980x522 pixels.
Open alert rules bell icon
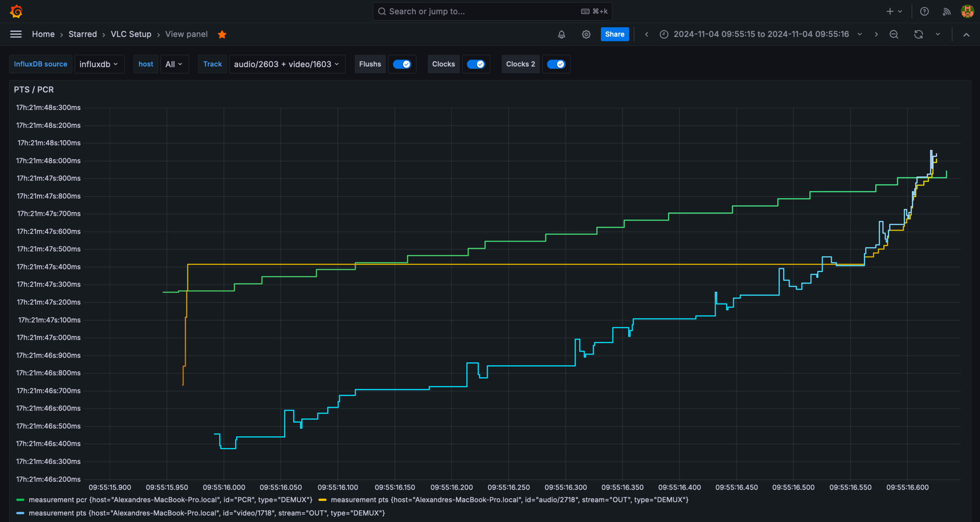(561, 35)
